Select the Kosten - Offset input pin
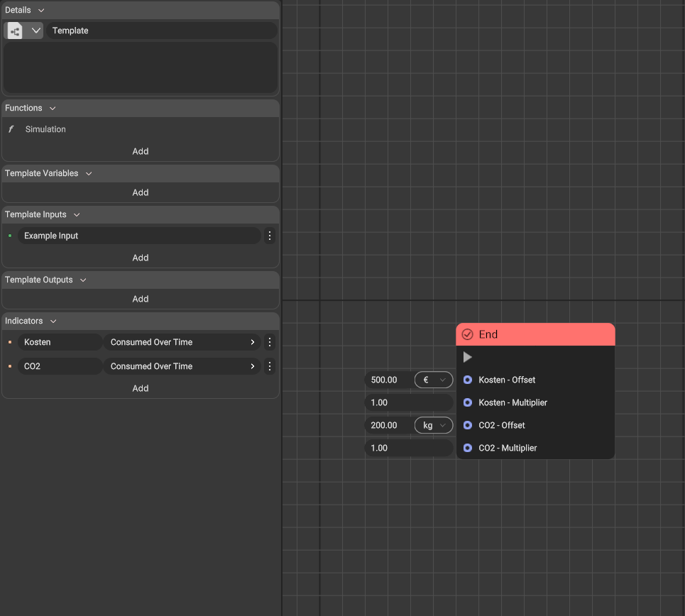 pos(467,380)
